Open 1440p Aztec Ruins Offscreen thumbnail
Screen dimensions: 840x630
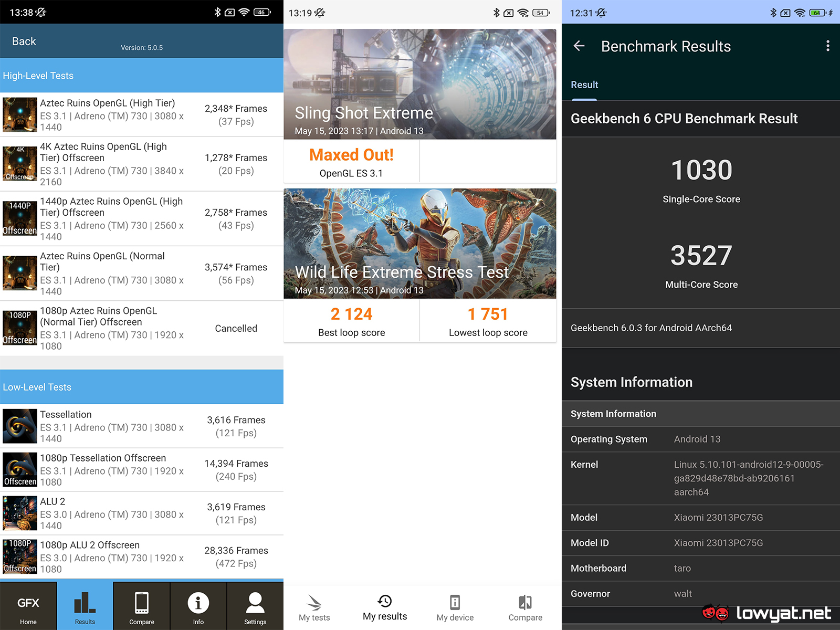[x=20, y=218]
